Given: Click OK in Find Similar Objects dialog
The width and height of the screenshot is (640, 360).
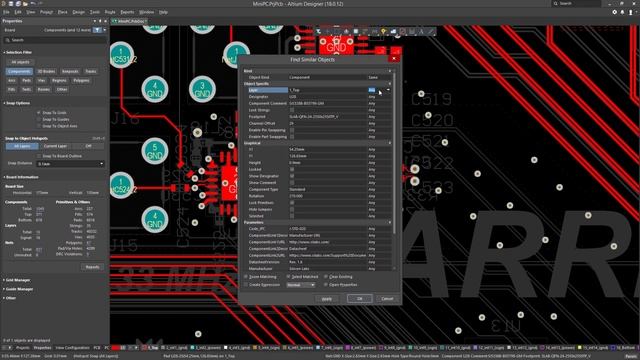Looking at the screenshot, I should point(360,299).
